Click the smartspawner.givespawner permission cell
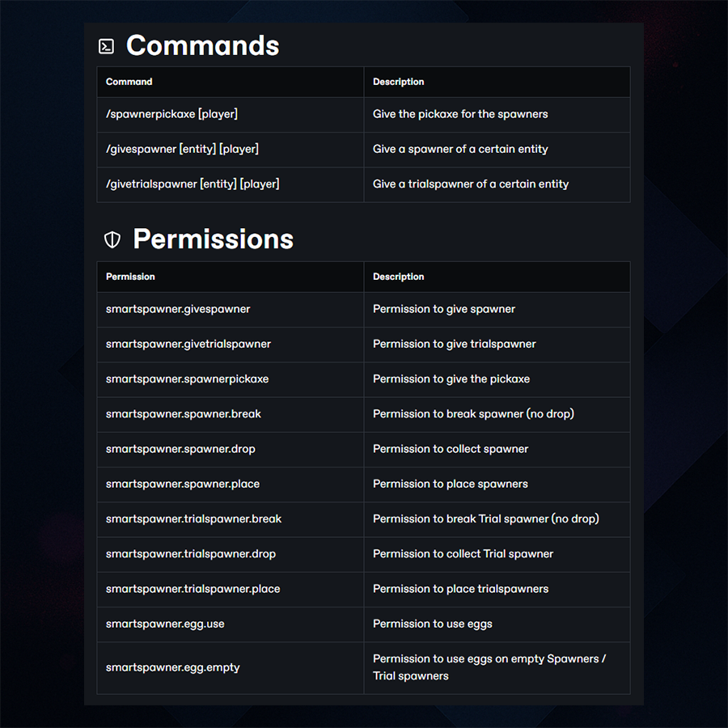This screenshot has width=728, height=728. pyautogui.click(x=178, y=309)
